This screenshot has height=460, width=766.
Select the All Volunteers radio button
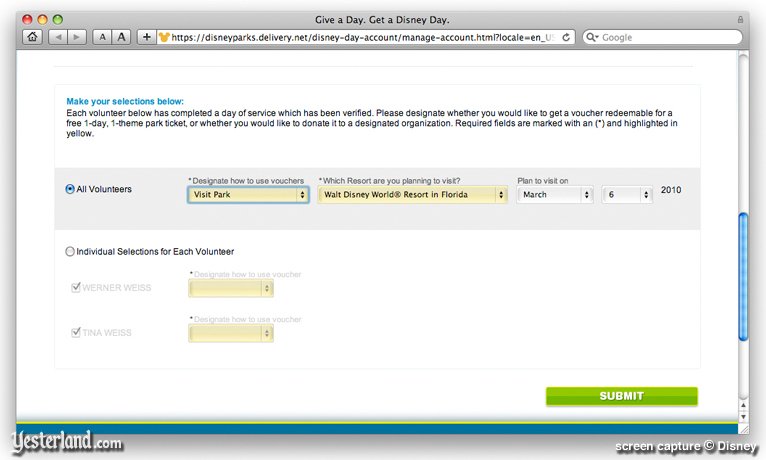coord(70,189)
